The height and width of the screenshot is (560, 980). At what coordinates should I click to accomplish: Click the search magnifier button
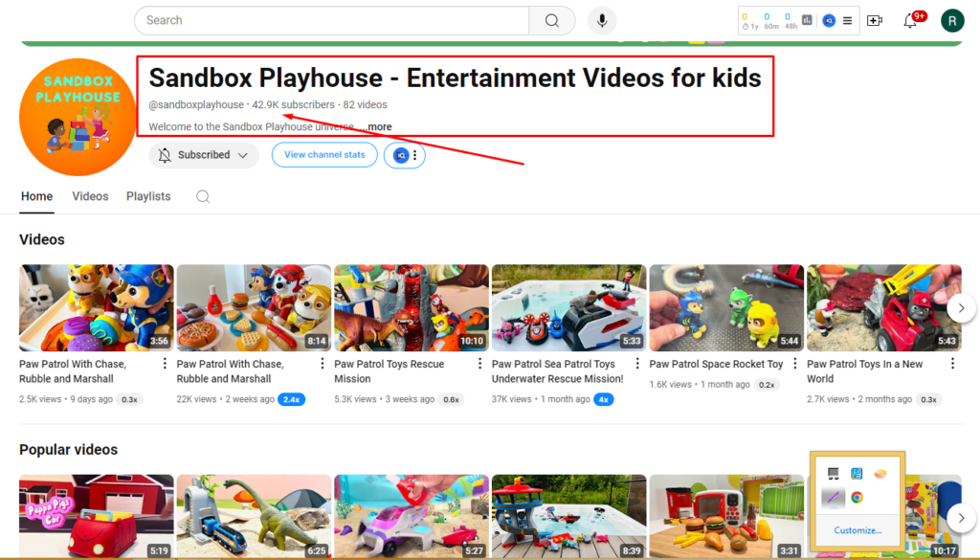(552, 21)
